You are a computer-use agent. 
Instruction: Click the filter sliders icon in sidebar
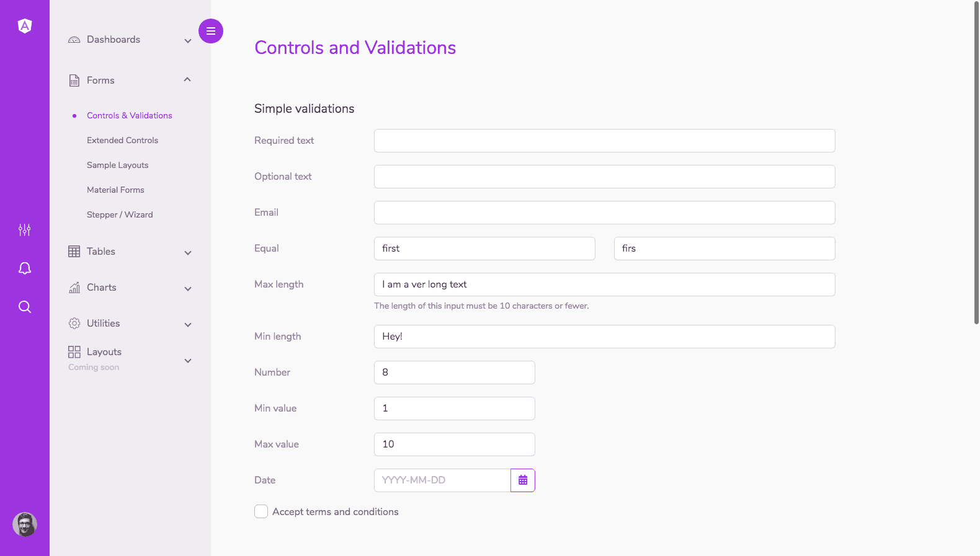tap(24, 229)
